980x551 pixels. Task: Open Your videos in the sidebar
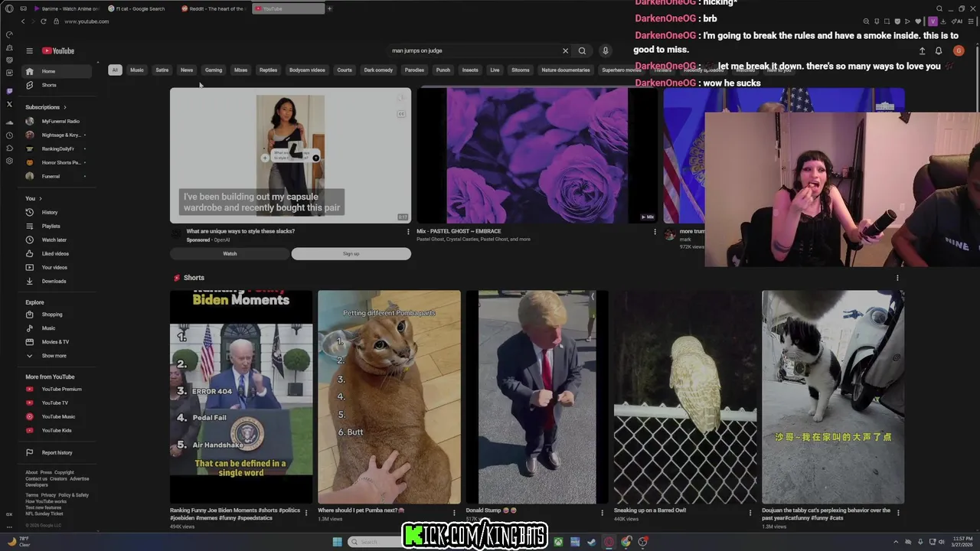56,267
